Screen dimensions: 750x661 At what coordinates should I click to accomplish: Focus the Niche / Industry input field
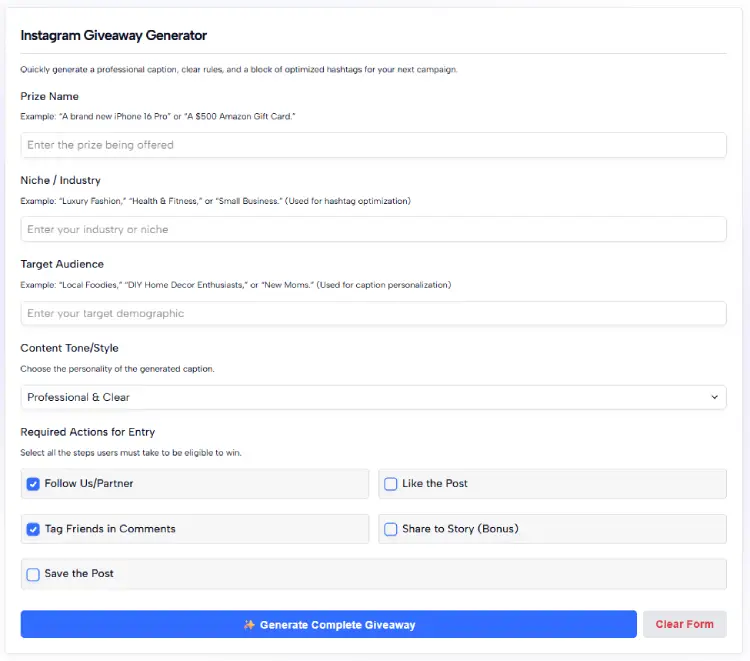[373, 229]
